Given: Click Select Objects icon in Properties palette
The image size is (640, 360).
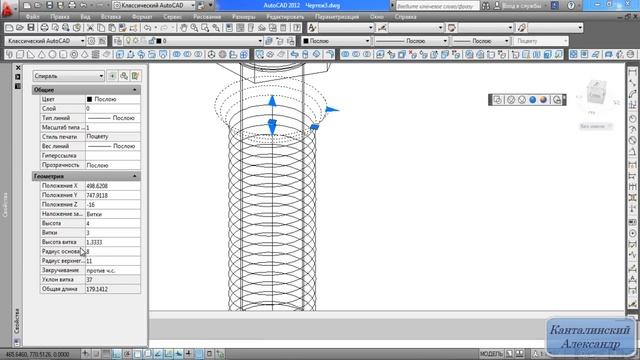Looking at the screenshot, I should click(124, 76).
